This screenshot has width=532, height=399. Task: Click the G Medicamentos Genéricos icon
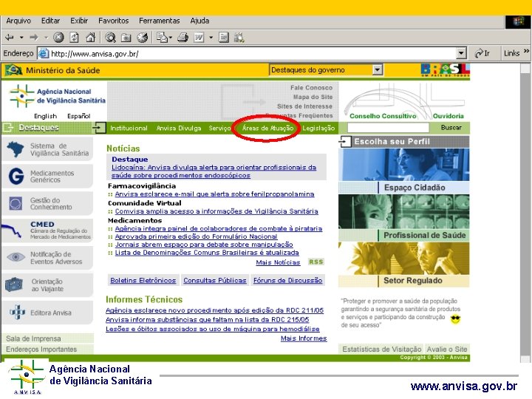(16, 176)
